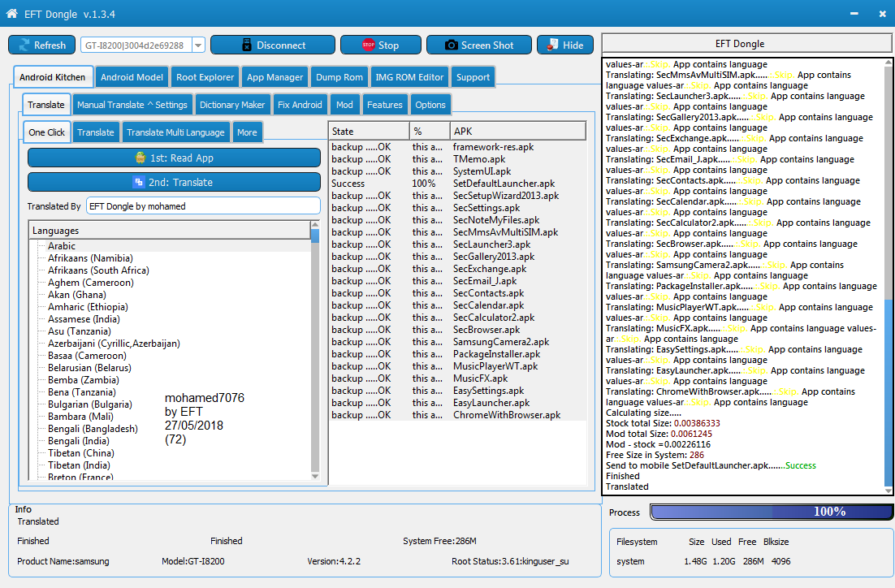Select Belarusian (Belarus) language
Viewport: 895px width, 588px height.
pos(89,368)
